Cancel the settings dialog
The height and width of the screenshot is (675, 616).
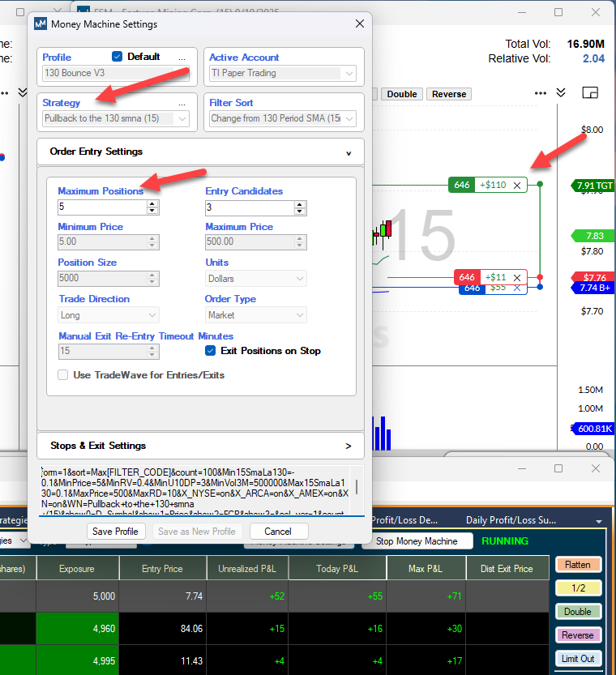278,532
